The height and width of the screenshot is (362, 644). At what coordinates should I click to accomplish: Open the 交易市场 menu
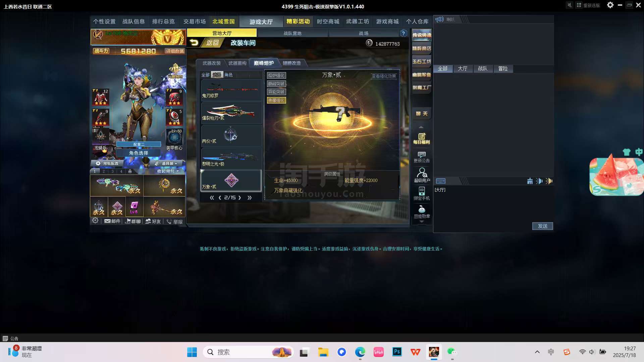pos(195,21)
